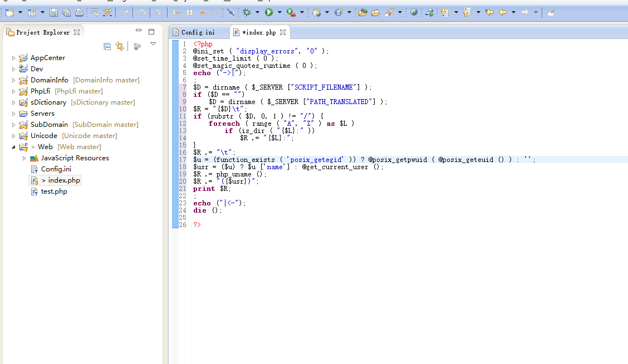Screen dimensions: 628x364
Task: Click the Search flashlight toolbar icon
Action: point(389,12)
